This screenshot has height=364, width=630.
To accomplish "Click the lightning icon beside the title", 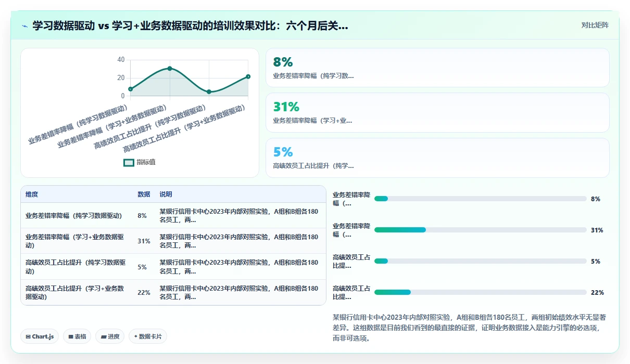I will [x=24, y=25].
